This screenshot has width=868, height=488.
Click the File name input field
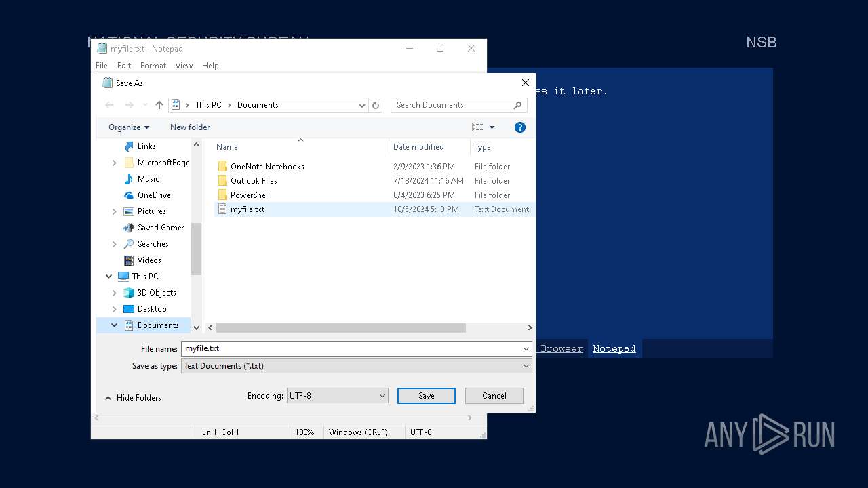point(351,348)
